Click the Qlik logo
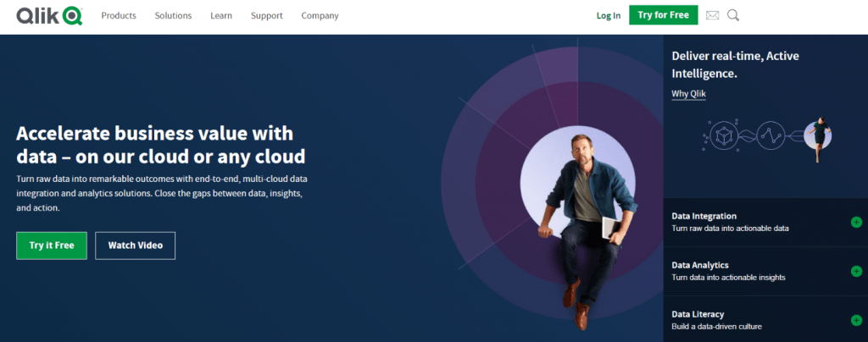 (49, 15)
